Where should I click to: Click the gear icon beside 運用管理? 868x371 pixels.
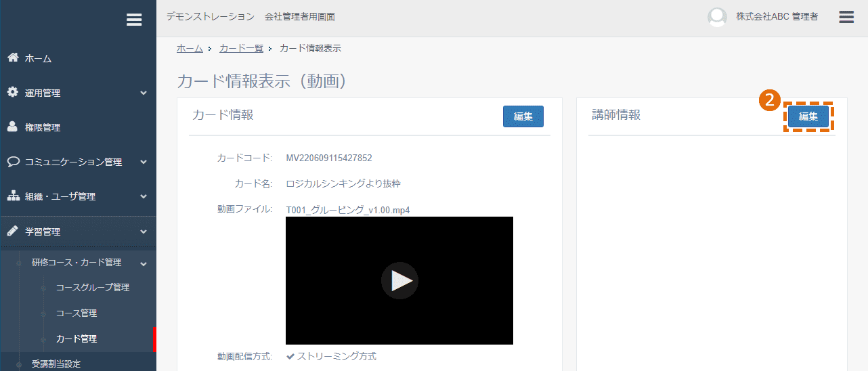tap(13, 92)
